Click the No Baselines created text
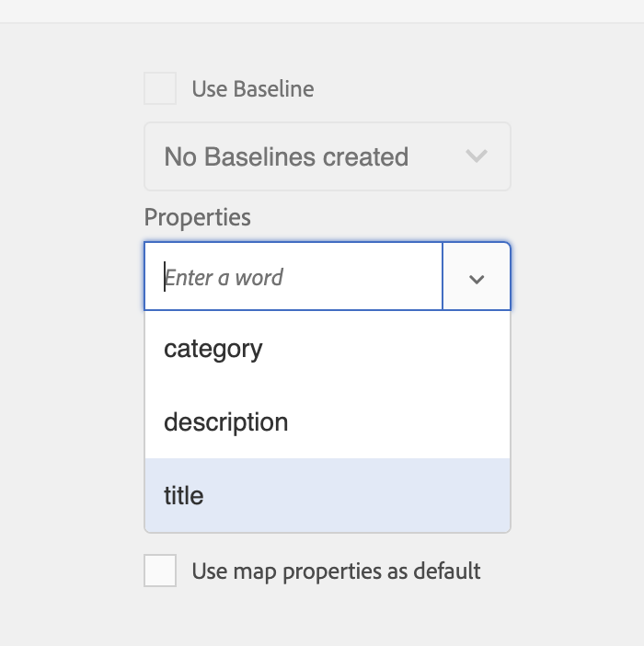 286,157
